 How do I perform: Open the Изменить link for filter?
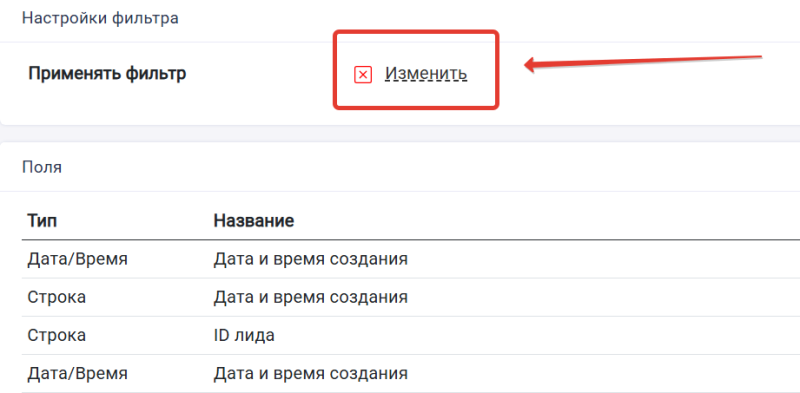click(x=426, y=74)
